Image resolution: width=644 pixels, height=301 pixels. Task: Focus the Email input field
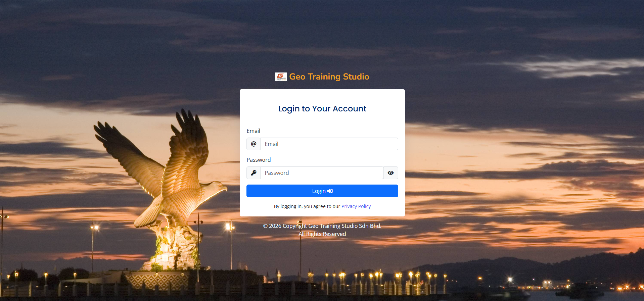point(329,144)
